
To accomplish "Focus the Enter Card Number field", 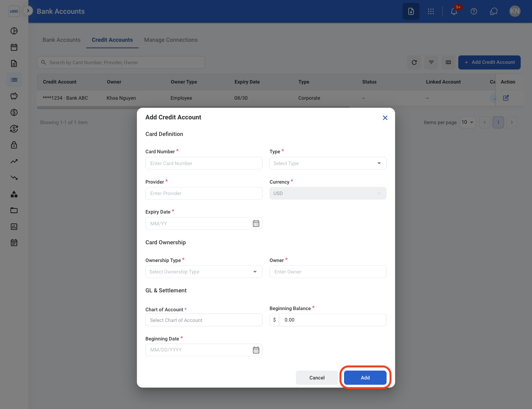I will 204,163.
